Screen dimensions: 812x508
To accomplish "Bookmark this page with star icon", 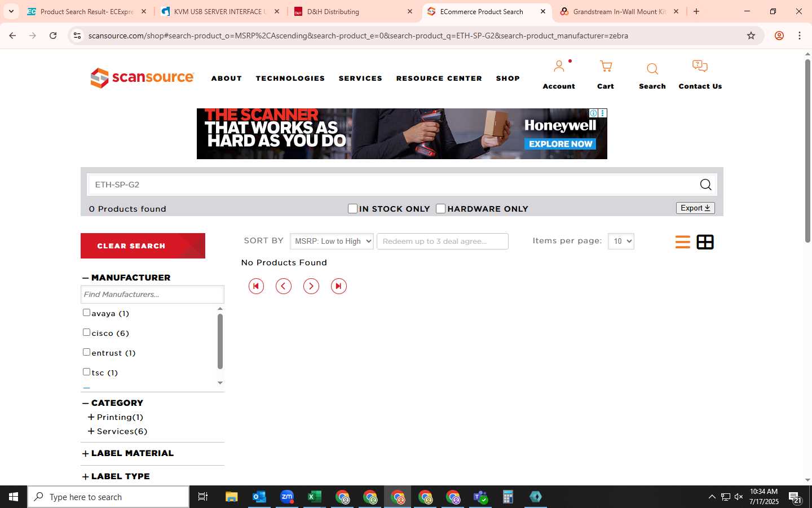I will [751, 36].
